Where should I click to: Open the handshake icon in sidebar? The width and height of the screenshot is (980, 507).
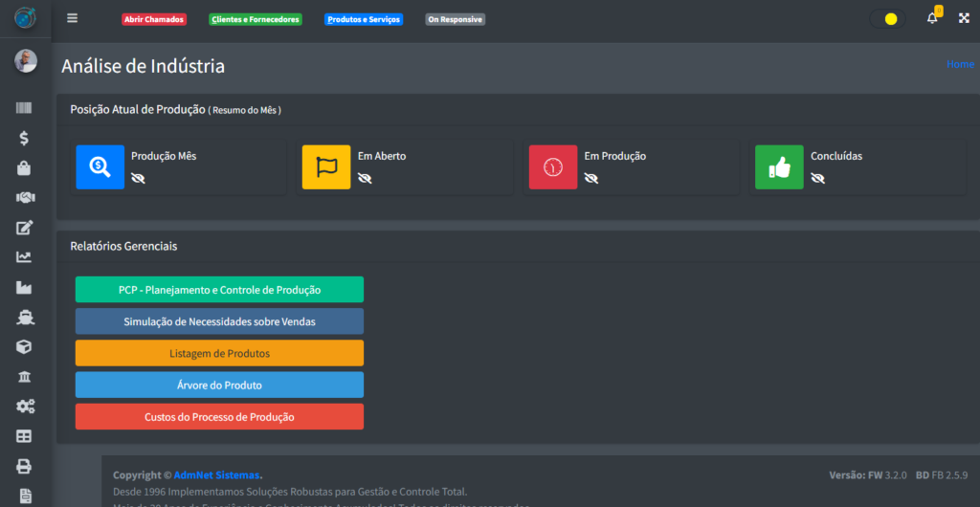point(25,197)
